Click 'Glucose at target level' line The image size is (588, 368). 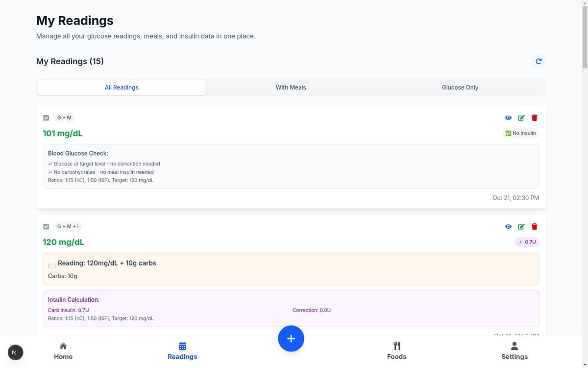point(104,164)
